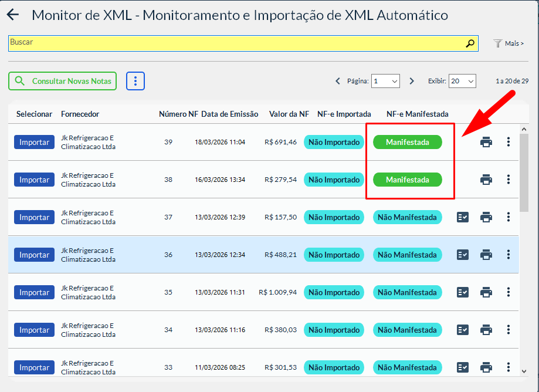539x392 pixels.
Task: Click the vertical scrollbar down arrow
Action: pyautogui.click(x=524, y=371)
